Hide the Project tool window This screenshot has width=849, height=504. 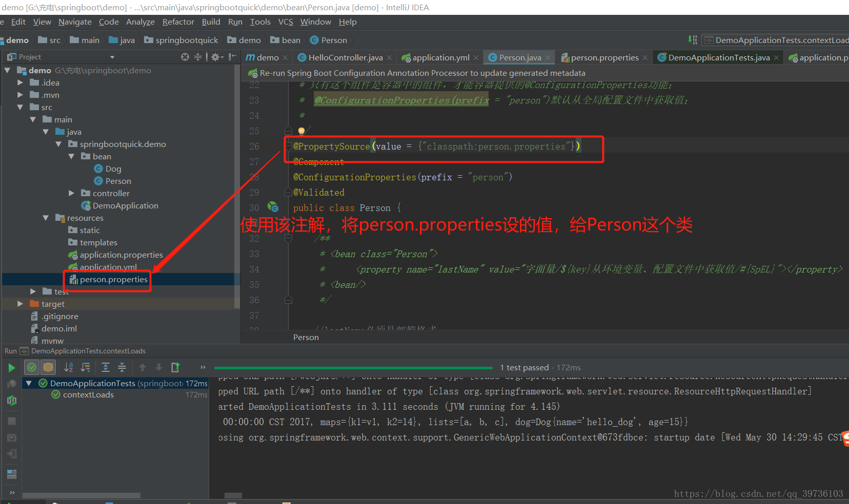tap(232, 57)
